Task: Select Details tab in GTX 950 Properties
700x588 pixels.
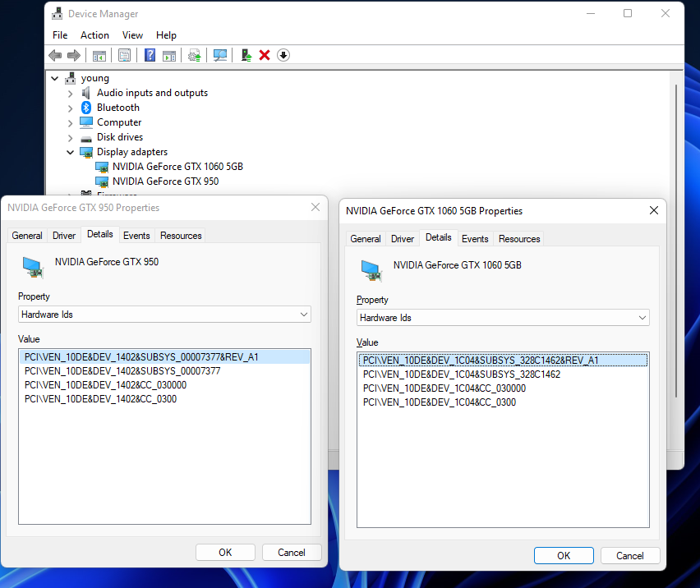Action: coord(100,234)
